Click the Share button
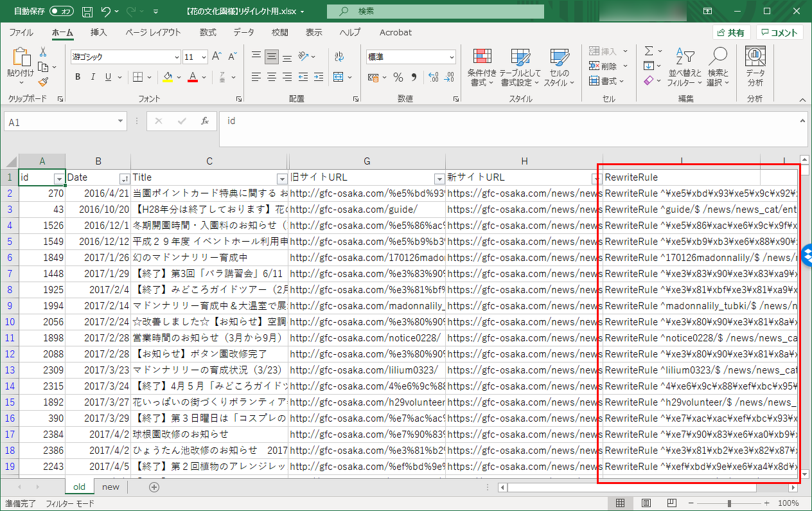This screenshot has height=511, width=812. 731,33
